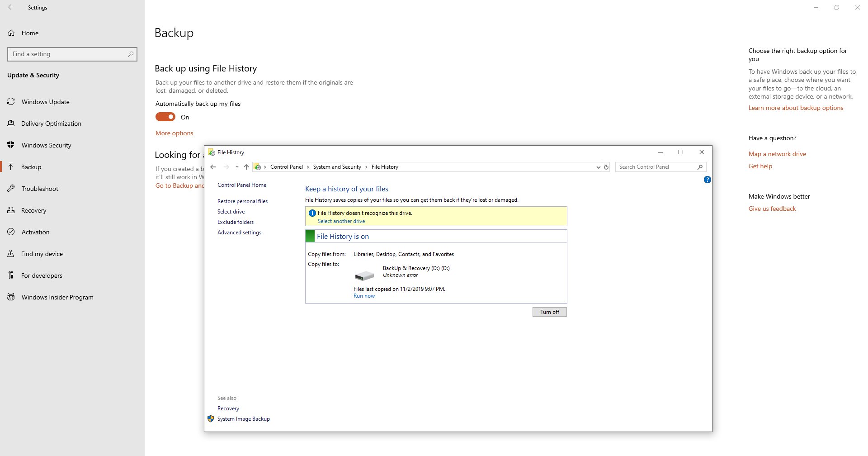Click the File History title bar icon
The image size is (868, 456).
coord(211,152)
